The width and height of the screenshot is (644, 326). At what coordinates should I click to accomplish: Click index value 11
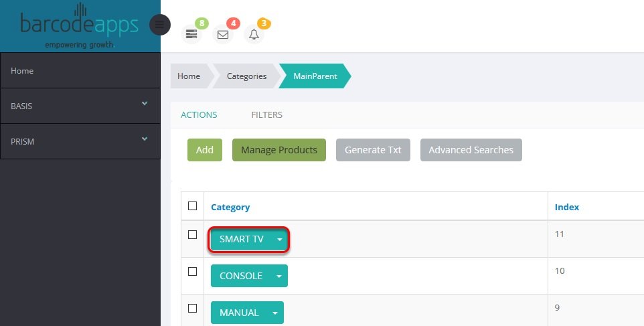560,234
